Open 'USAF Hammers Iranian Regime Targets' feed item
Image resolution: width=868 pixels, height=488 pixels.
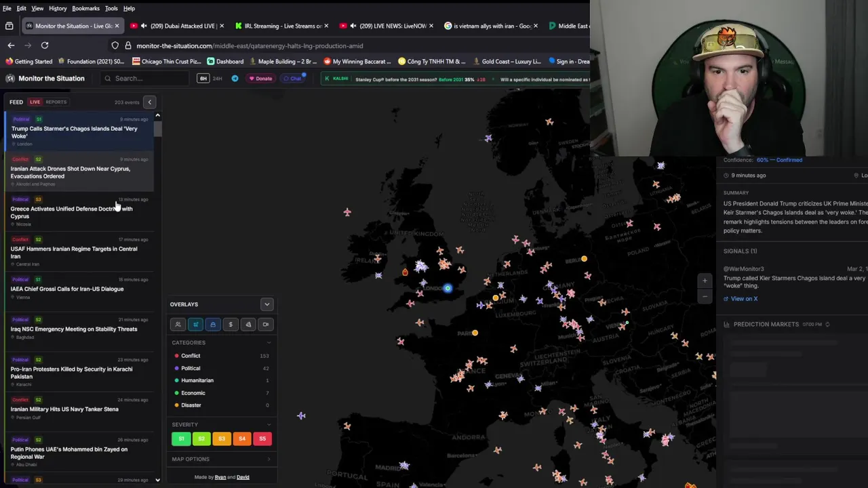[78, 251]
